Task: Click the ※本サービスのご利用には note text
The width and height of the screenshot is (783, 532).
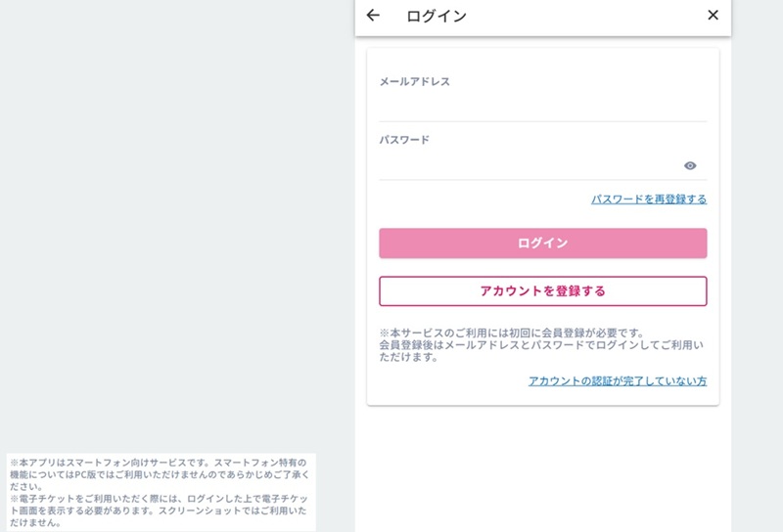Action: 512,332
